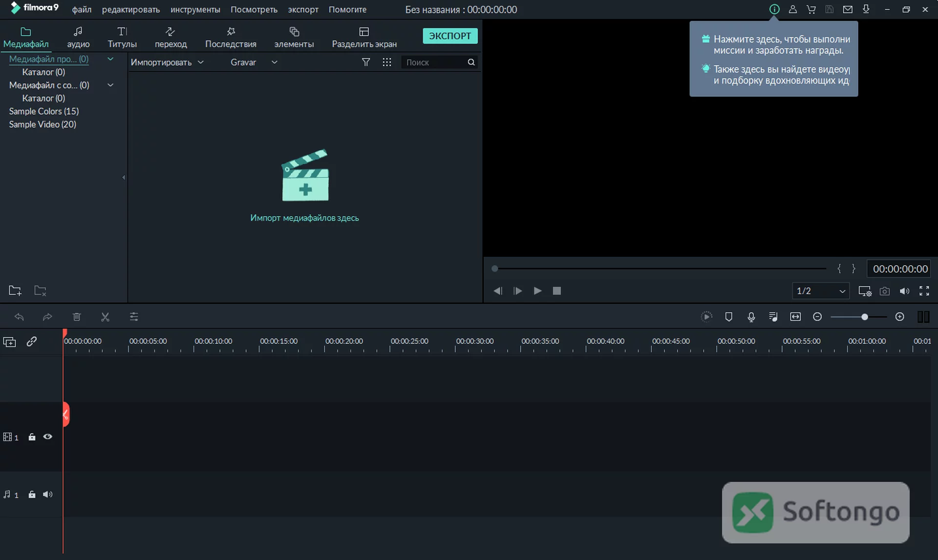Viewport: 938px width, 560px height.
Task: Select the scissors split tool
Action: pyautogui.click(x=105, y=317)
